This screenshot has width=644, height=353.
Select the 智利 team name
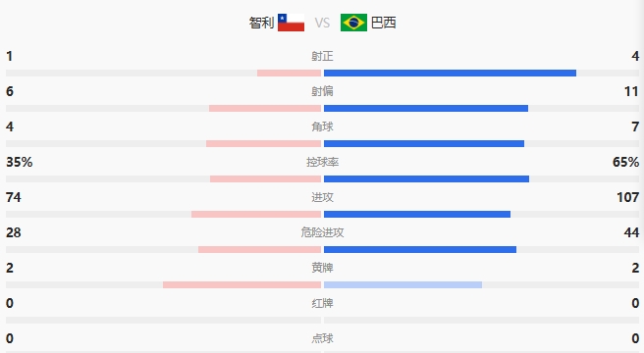(261, 23)
